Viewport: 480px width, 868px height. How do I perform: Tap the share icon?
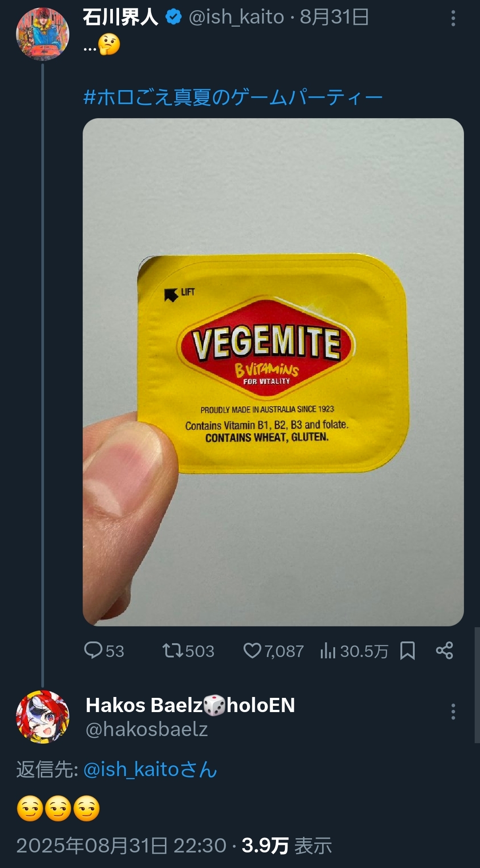click(x=444, y=650)
